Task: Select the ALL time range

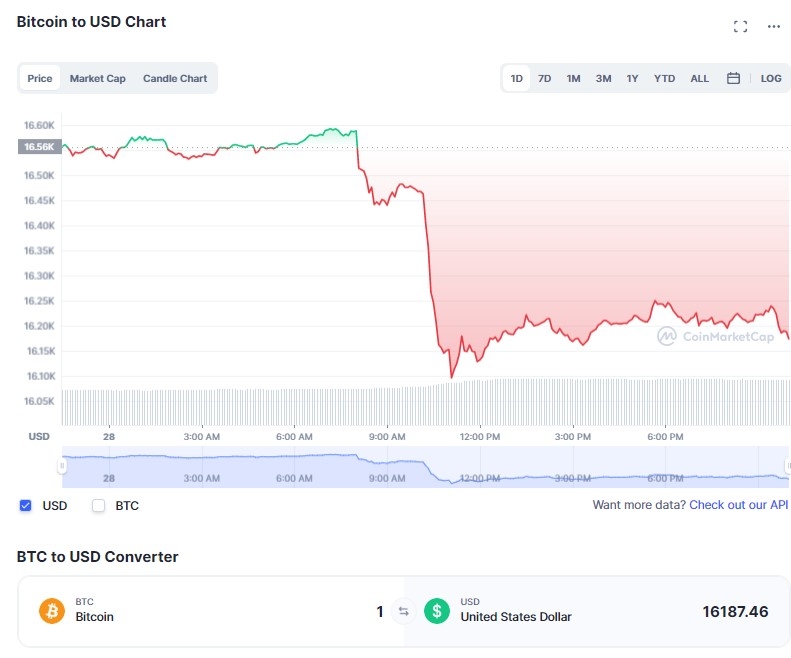Action: (x=699, y=78)
